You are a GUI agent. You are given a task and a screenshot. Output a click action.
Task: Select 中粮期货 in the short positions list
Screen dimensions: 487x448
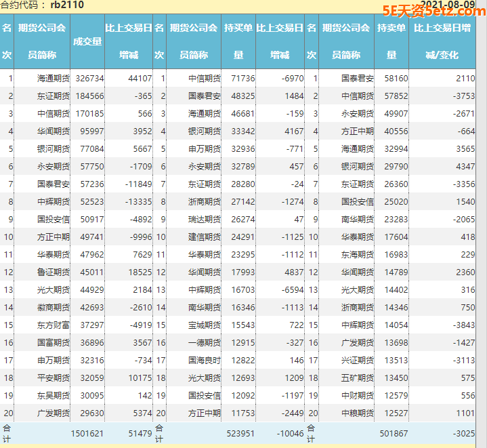coord(358,413)
